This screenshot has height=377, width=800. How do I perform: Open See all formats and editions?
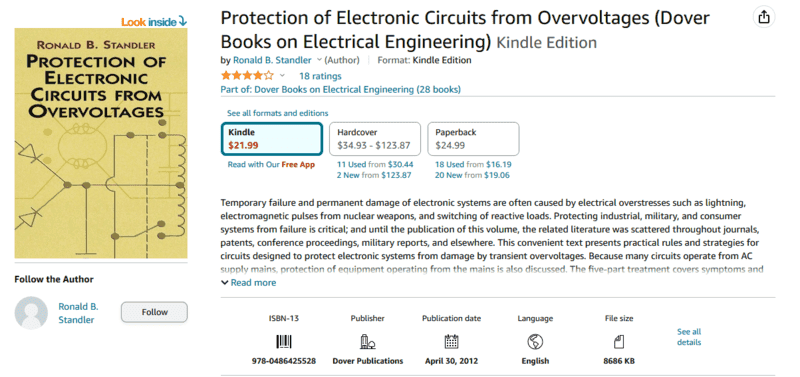coord(278,113)
